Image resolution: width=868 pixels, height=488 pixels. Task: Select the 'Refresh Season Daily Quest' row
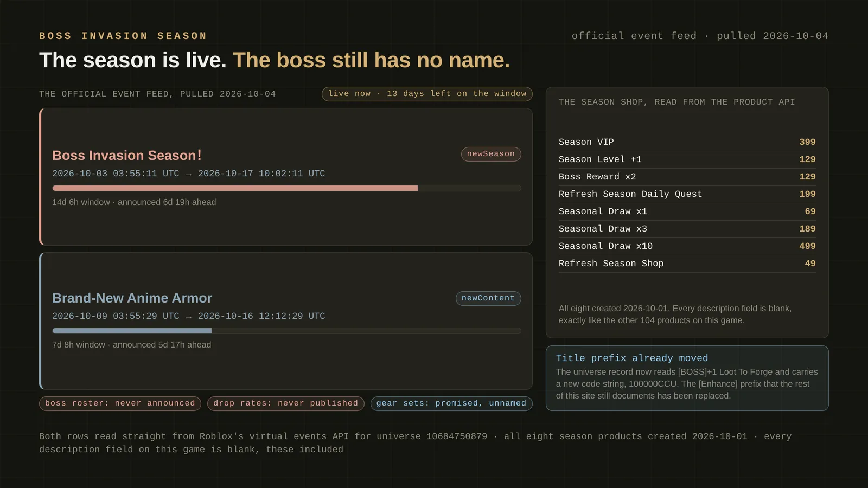[x=687, y=194]
